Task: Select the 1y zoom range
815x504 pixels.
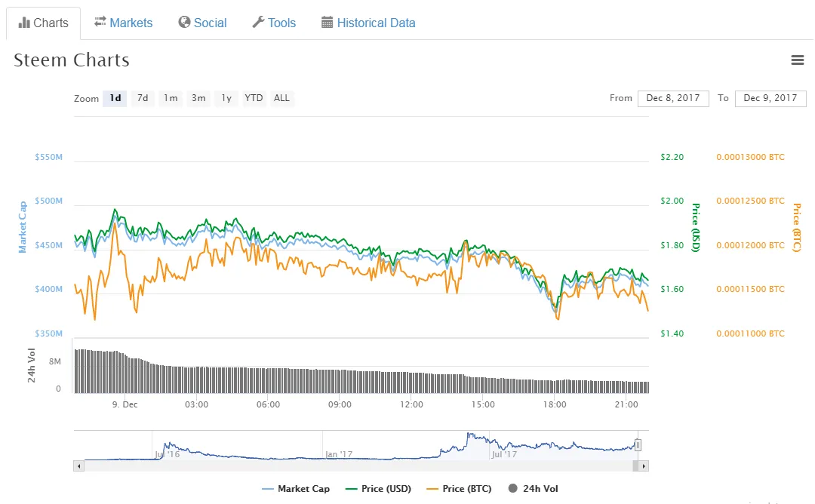Action: pyautogui.click(x=226, y=98)
